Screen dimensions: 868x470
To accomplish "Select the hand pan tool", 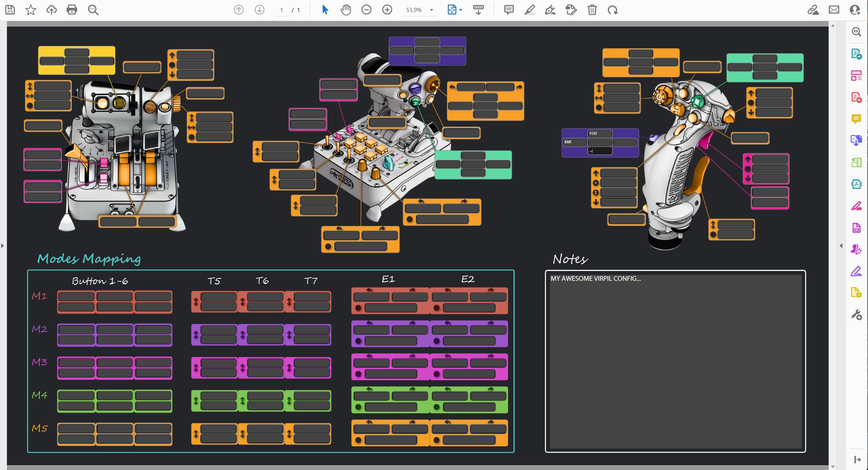I will click(x=345, y=10).
